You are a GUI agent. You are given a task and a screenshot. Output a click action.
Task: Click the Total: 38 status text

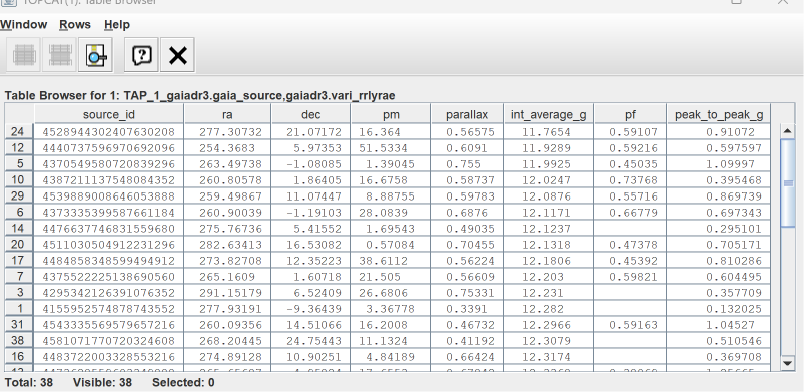pyautogui.click(x=29, y=382)
